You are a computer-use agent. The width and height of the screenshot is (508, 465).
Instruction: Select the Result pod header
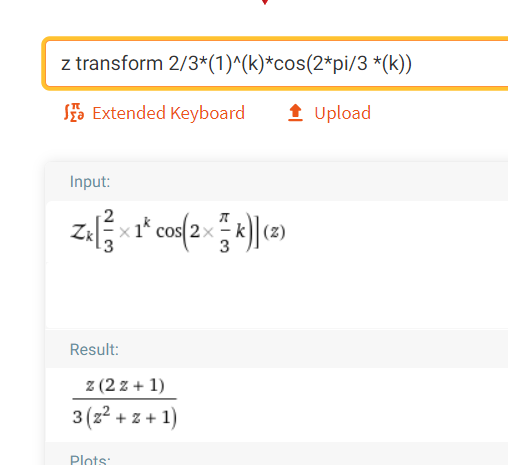pos(94,350)
